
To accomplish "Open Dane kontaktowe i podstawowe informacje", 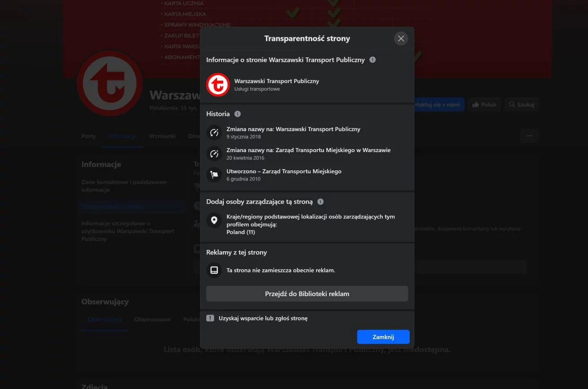I will pos(124,186).
